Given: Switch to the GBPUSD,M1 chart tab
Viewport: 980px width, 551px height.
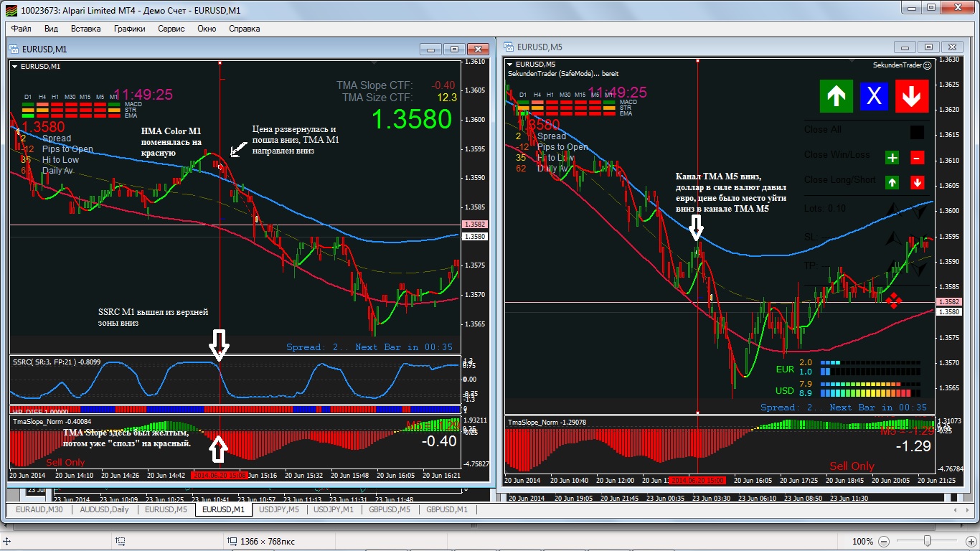Looking at the screenshot, I should click(446, 509).
